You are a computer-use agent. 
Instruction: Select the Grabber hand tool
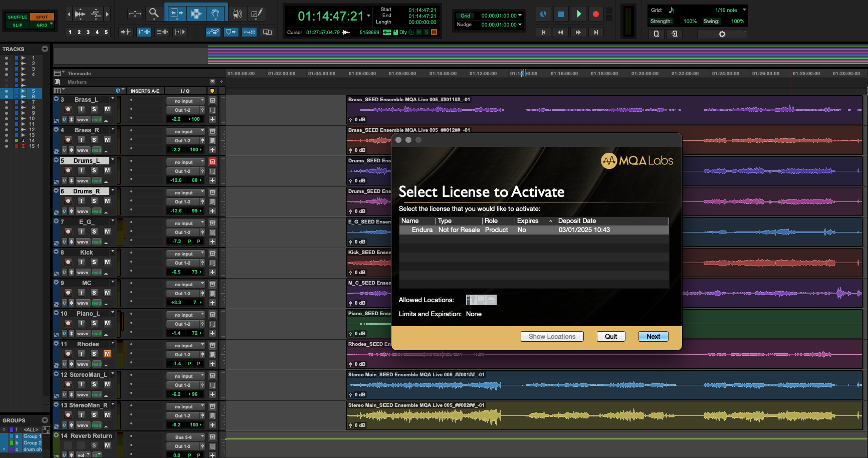(x=215, y=14)
